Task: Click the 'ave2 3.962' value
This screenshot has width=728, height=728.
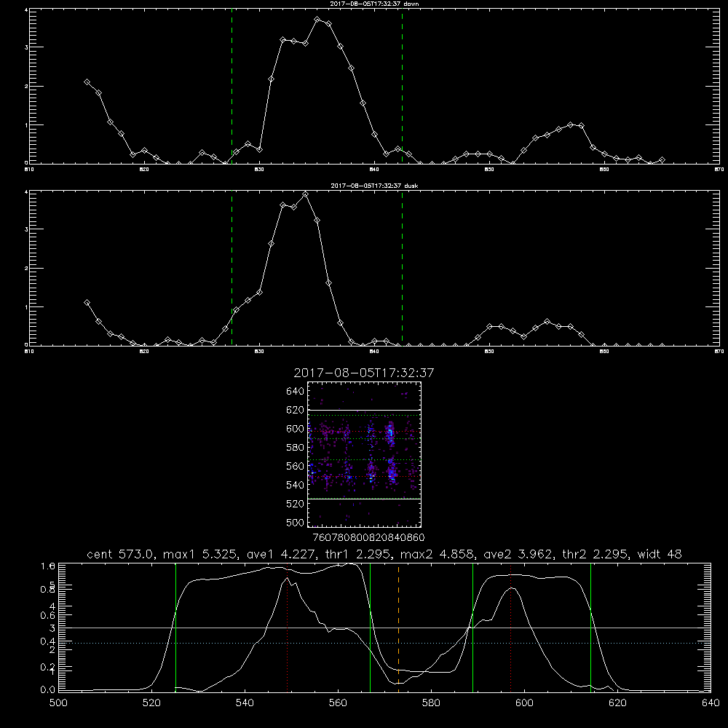Action: click(520, 554)
